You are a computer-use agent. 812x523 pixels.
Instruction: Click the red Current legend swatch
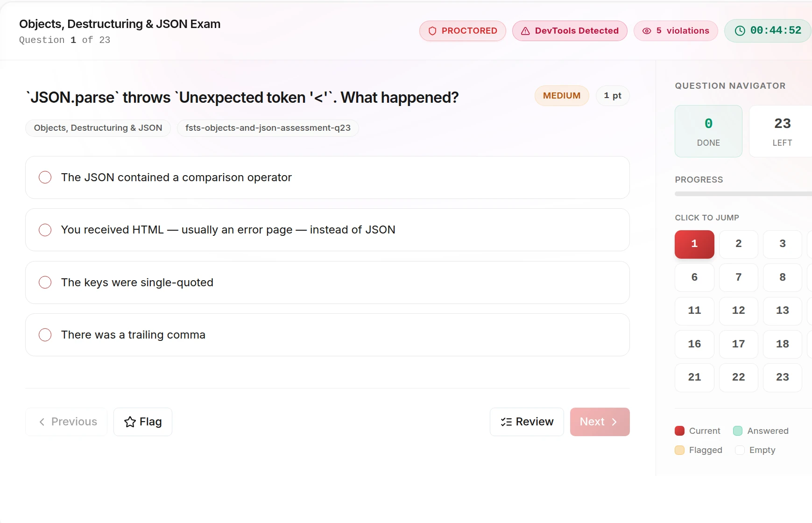click(x=679, y=431)
